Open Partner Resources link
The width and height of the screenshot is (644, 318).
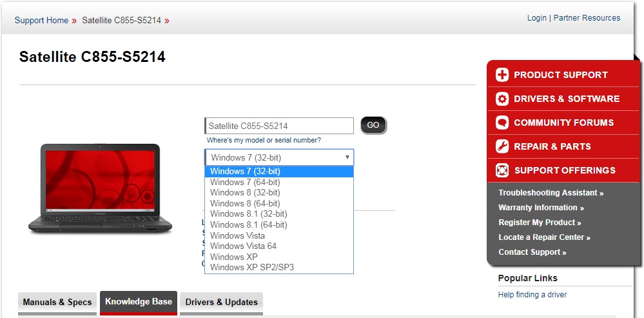[587, 18]
